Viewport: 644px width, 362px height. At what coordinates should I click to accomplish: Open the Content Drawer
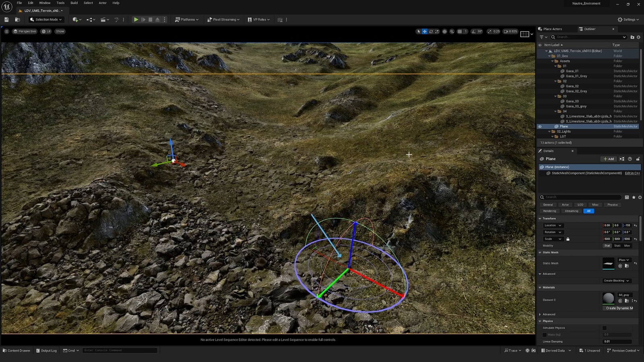click(x=17, y=350)
